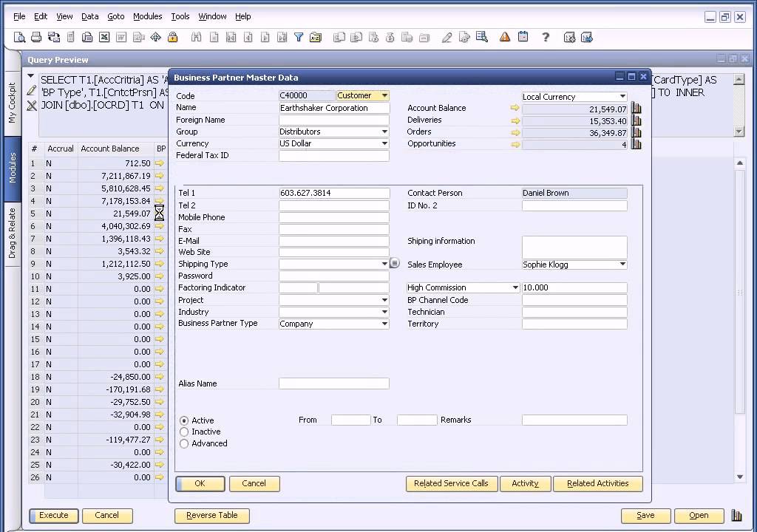Open the Goto menu
The height and width of the screenshot is (532, 757).
(116, 16)
